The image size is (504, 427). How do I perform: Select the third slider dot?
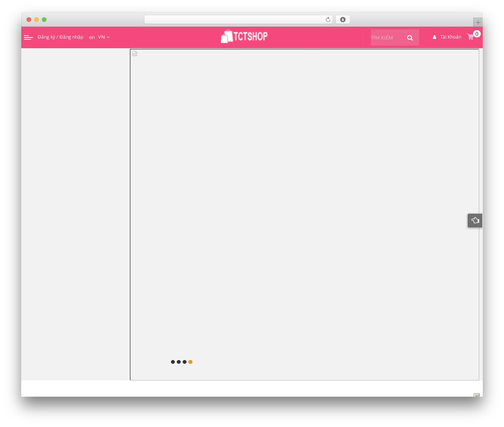(x=185, y=362)
